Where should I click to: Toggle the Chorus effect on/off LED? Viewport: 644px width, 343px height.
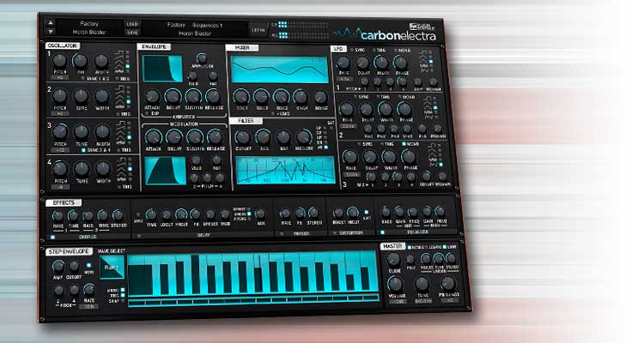pyautogui.click(x=52, y=238)
